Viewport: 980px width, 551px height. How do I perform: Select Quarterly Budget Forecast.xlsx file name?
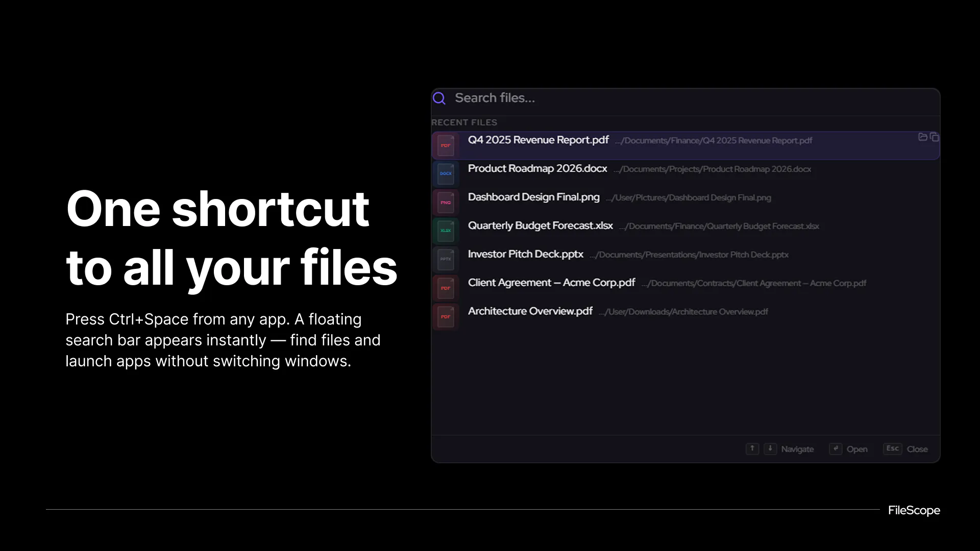click(540, 226)
